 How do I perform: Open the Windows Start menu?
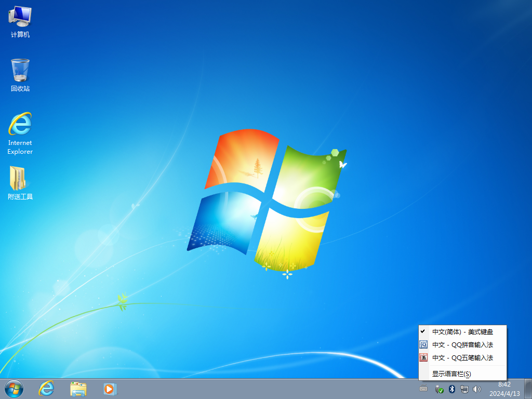pyautogui.click(x=13, y=389)
